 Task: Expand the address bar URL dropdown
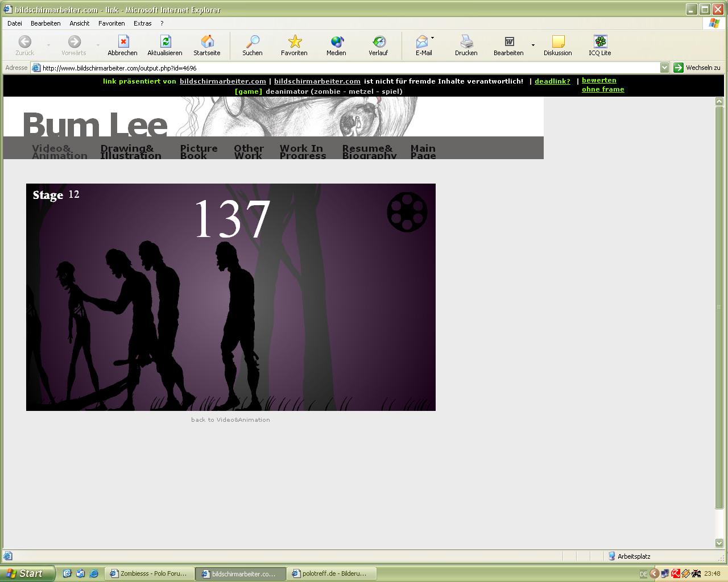[x=664, y=68]
